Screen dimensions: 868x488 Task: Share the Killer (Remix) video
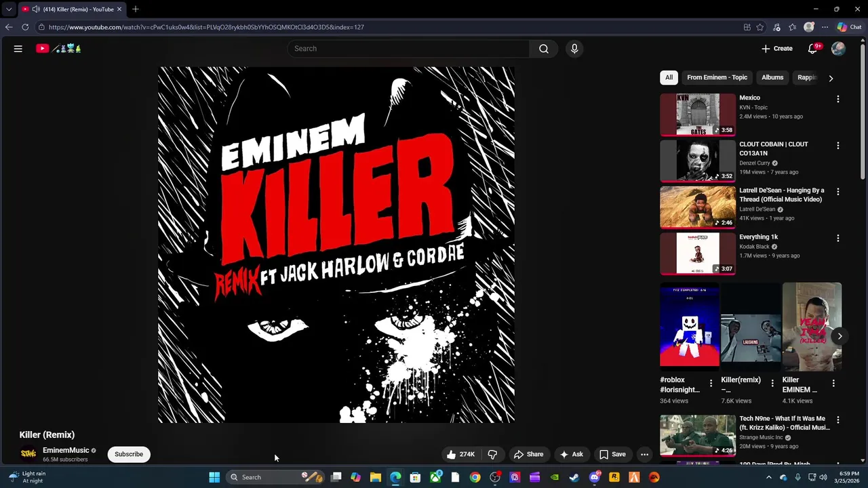click(528, 455)
